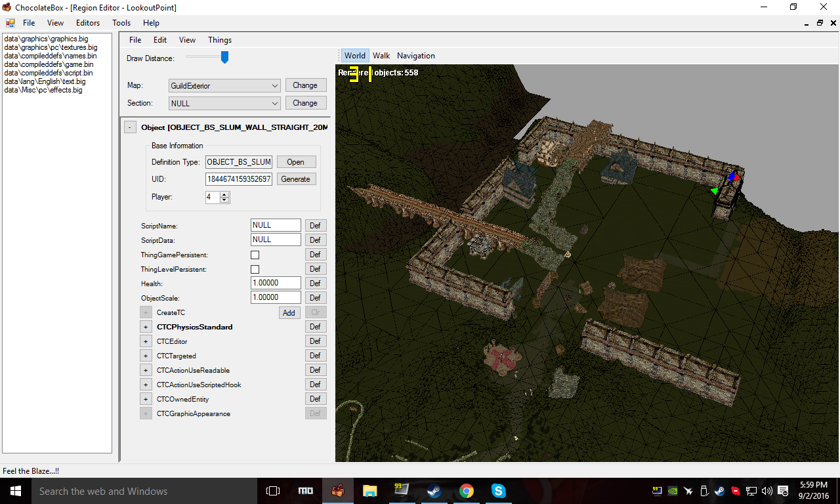Open the Map dropdown showing GuildExterior
Screen dimensions: 840x504
coord(224,85)
